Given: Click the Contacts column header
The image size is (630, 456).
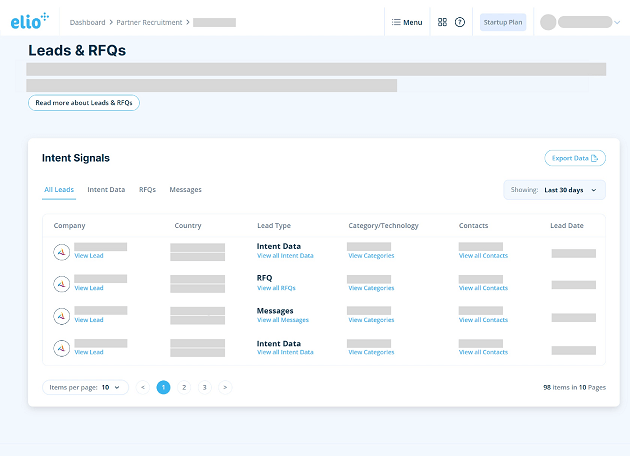Looking at the screenshot, I should pyautogui.click(x=473, y=226).
